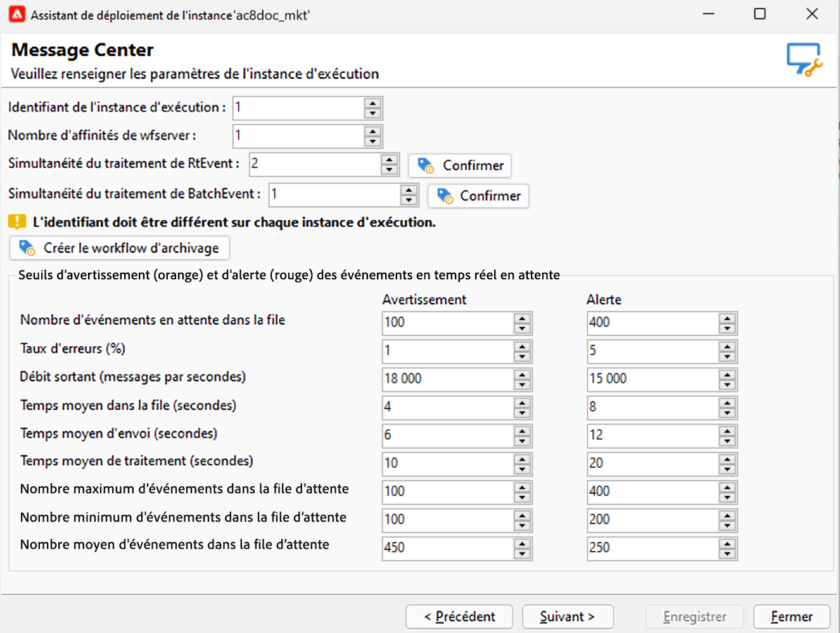Click the Enregistrer button

695,617
